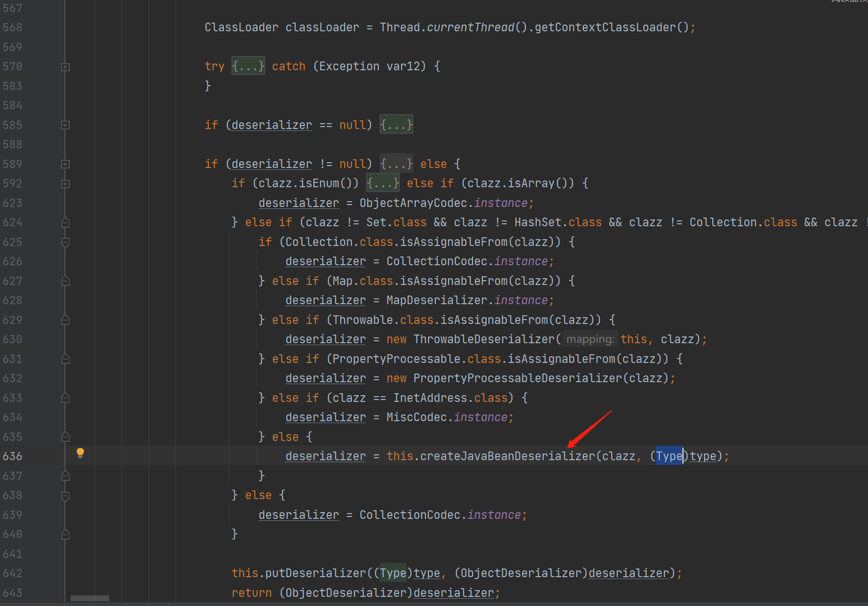Click line number 570 in gutter

[x=13, y=66]
